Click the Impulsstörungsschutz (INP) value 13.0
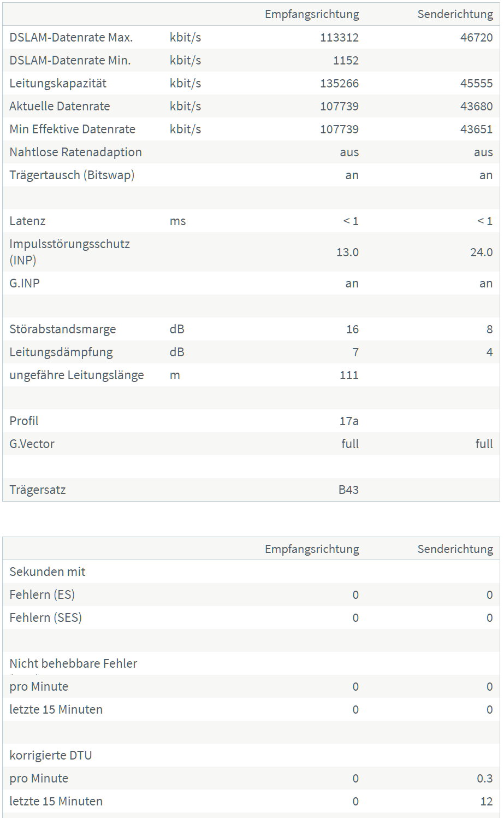This screenshot has height=818, width=504. coord(347,252)
